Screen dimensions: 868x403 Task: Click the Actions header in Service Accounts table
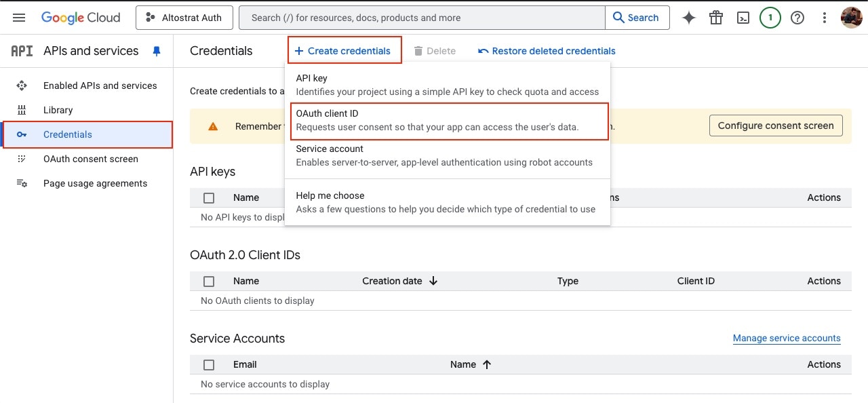coord(824,364)
